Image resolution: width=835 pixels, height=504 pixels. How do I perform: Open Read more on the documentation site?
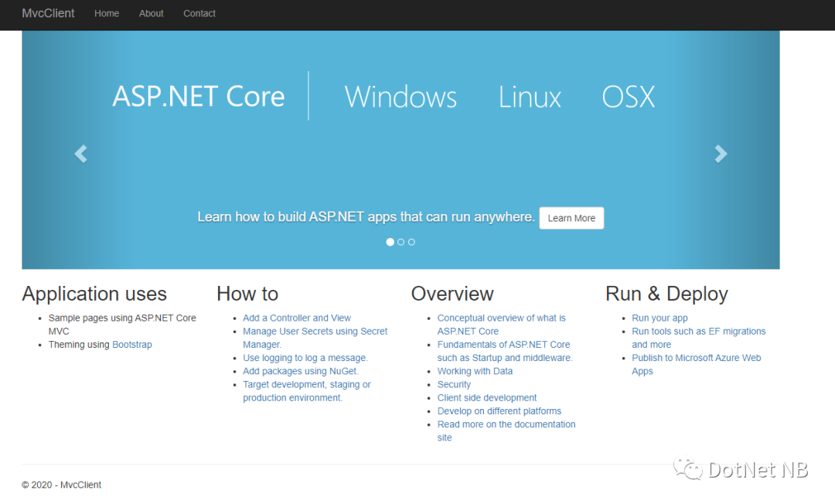click(506, 431)
